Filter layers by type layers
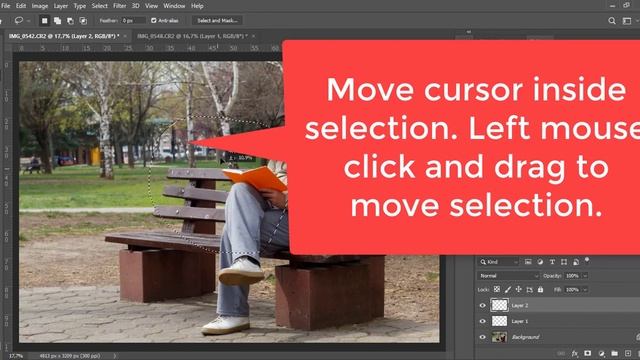The height and width of the screenshot is (360, 640). tap(552, 262)
